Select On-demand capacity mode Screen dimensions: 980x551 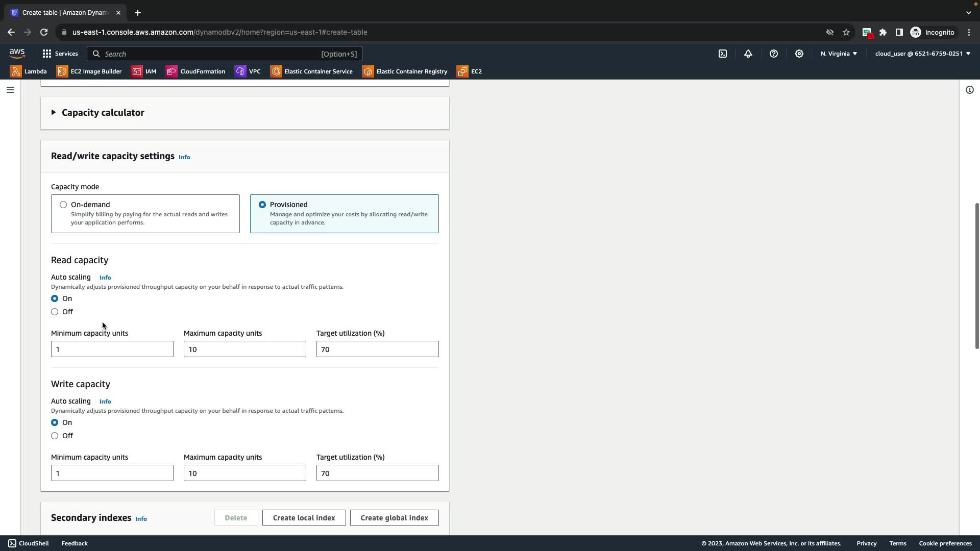[x=63, y=205]
